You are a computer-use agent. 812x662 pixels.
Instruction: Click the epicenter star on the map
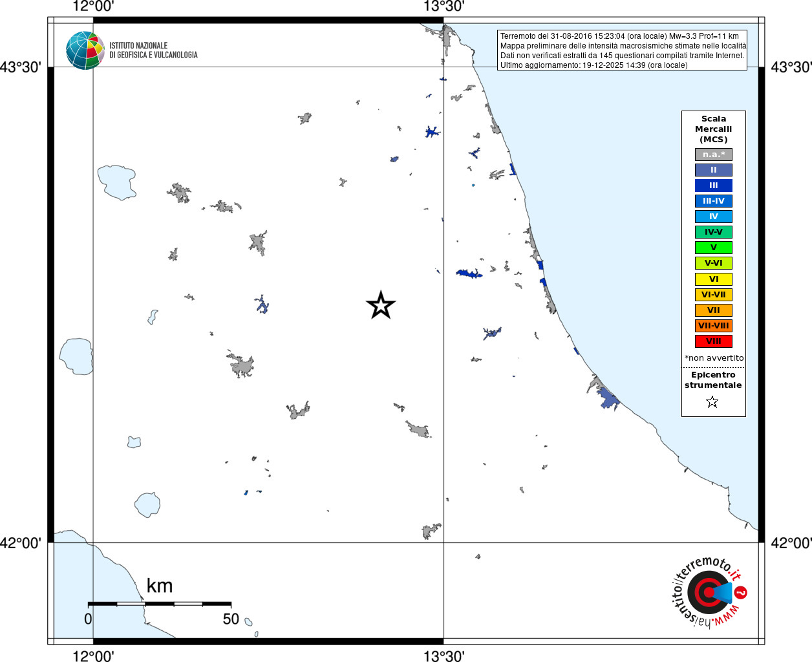381,305
